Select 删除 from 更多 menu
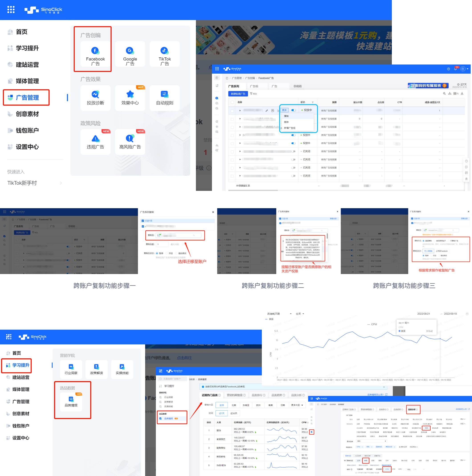Image resolution: width=472 pixels, height=476 pixels. (x=297, y=122)
